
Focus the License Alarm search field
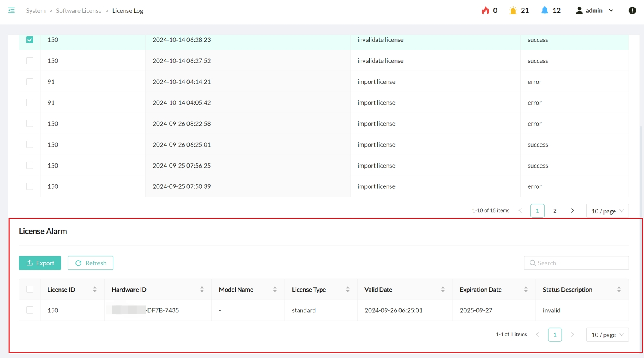pos(580,263)
